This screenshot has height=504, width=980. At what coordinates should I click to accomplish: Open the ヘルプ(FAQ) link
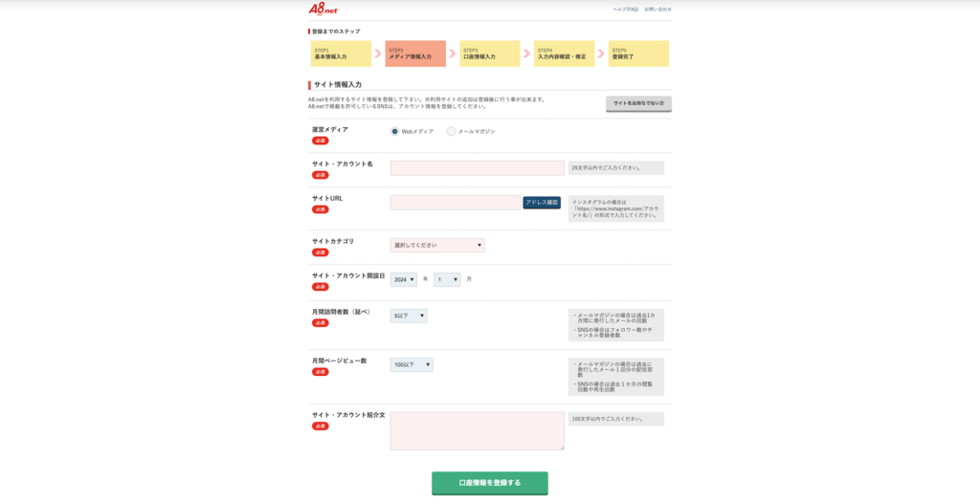pos(626,9)
